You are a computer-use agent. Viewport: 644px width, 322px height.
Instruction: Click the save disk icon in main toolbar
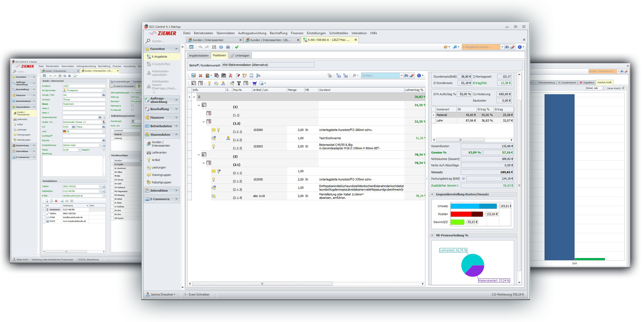[214, 47]
